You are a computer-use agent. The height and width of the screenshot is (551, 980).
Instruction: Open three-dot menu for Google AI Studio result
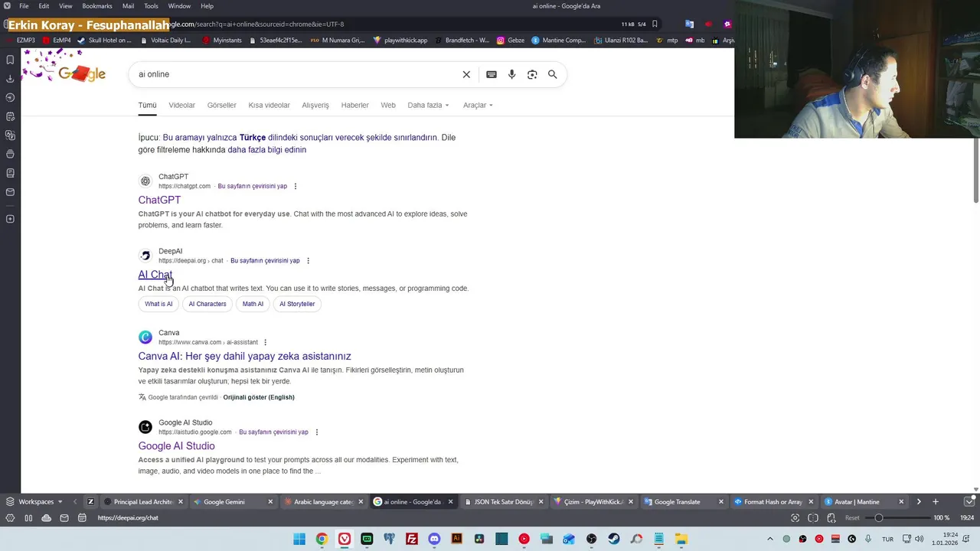317,432
